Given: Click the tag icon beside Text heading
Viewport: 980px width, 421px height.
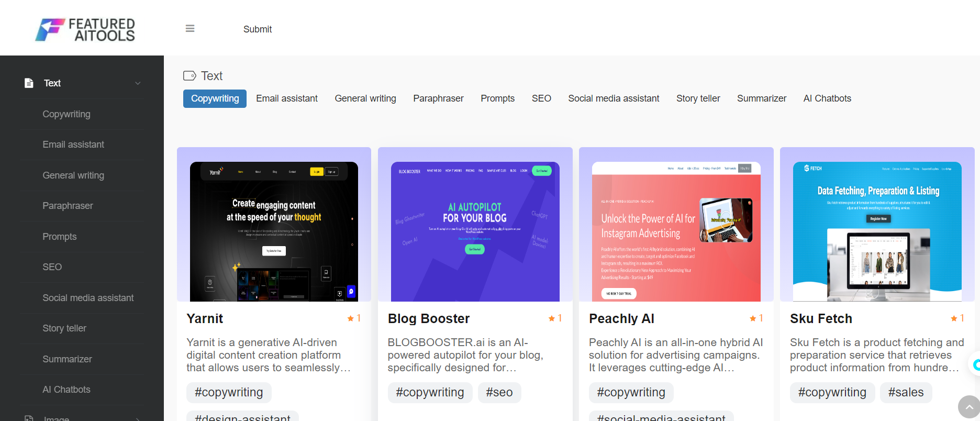Looking at the screenshot, I should tap(190, 76).
